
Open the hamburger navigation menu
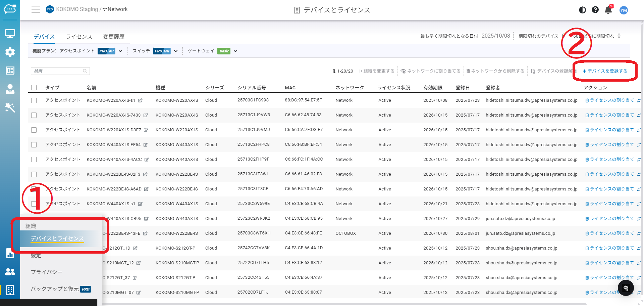click(x=36, y=9)
